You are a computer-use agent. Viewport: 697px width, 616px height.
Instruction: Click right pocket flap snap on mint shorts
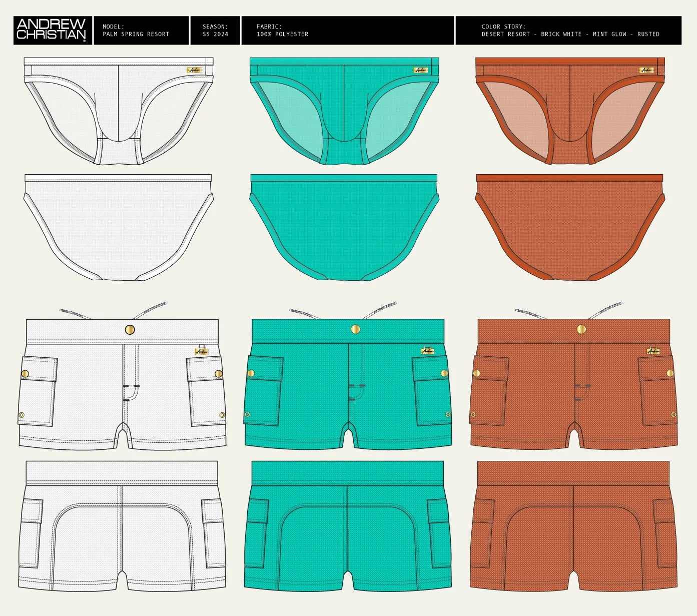click(x=444, y=373)
